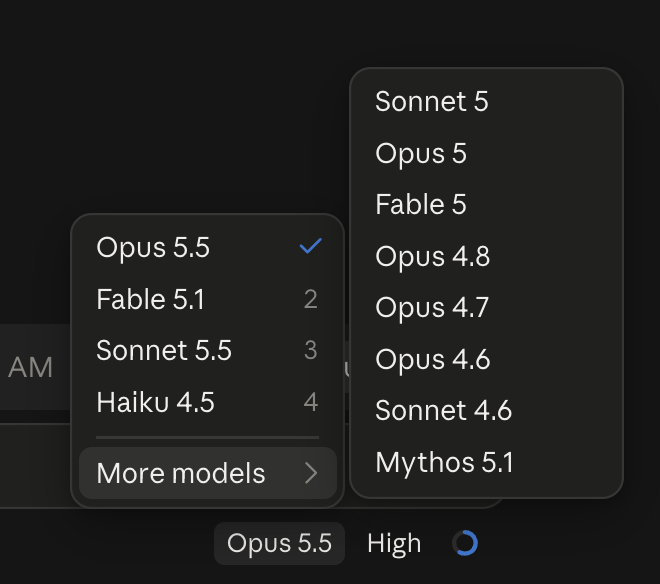Choose Opus 5 from the submenu
660x584 pixels.
point(486,153)
